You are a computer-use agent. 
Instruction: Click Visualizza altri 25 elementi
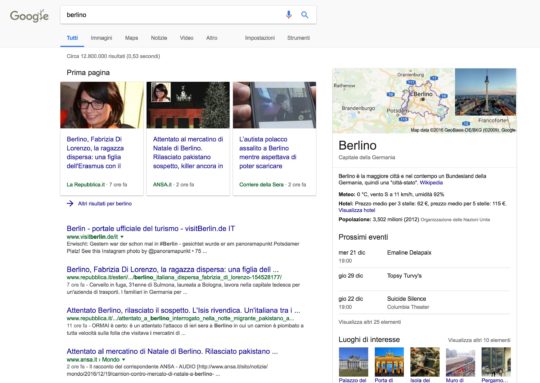tap(370, 322)
